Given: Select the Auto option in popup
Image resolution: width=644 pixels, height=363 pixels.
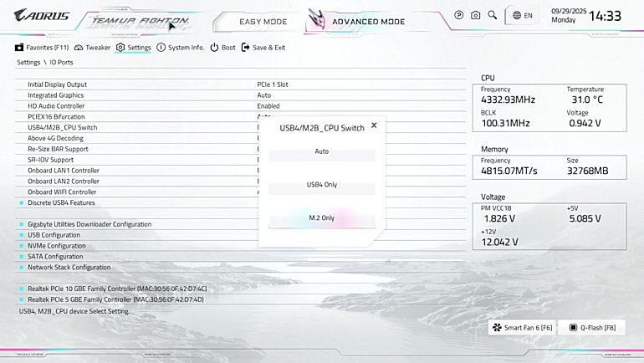Looking at the screenshot, I should click(321, 152).
